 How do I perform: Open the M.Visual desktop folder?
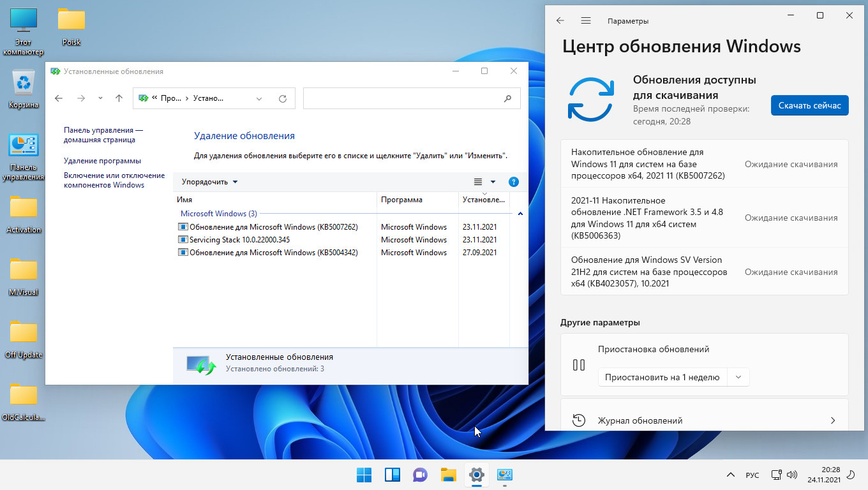(23, 277)
